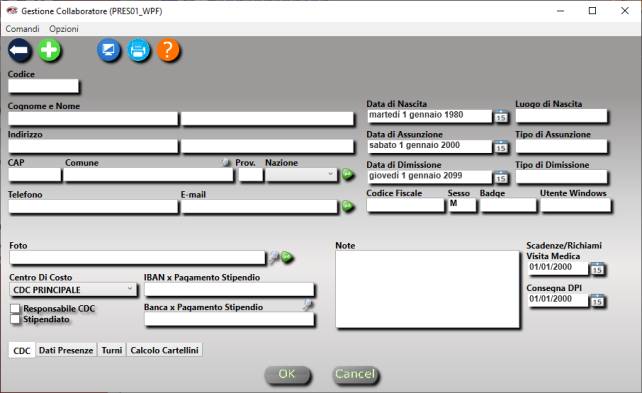The height and width of the screenshot is (393, 642).
Task: Click the application icon in title bar
Action: (x=12, y=11)
